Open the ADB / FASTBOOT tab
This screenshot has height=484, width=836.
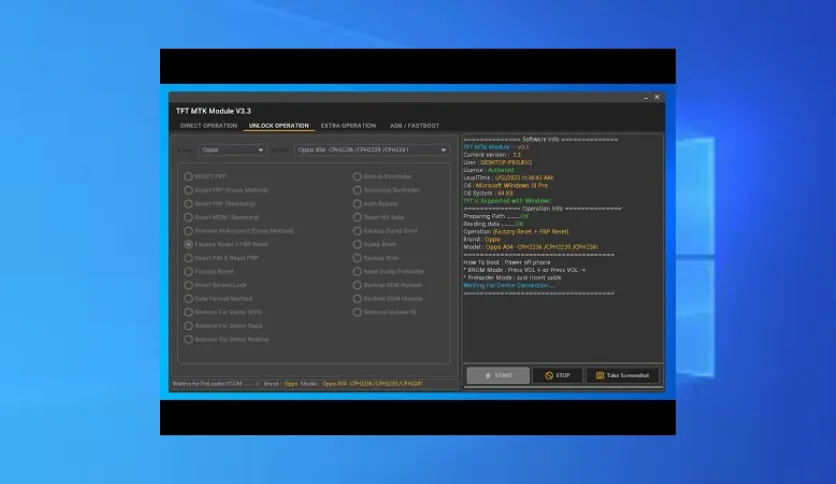click(415, 126)
